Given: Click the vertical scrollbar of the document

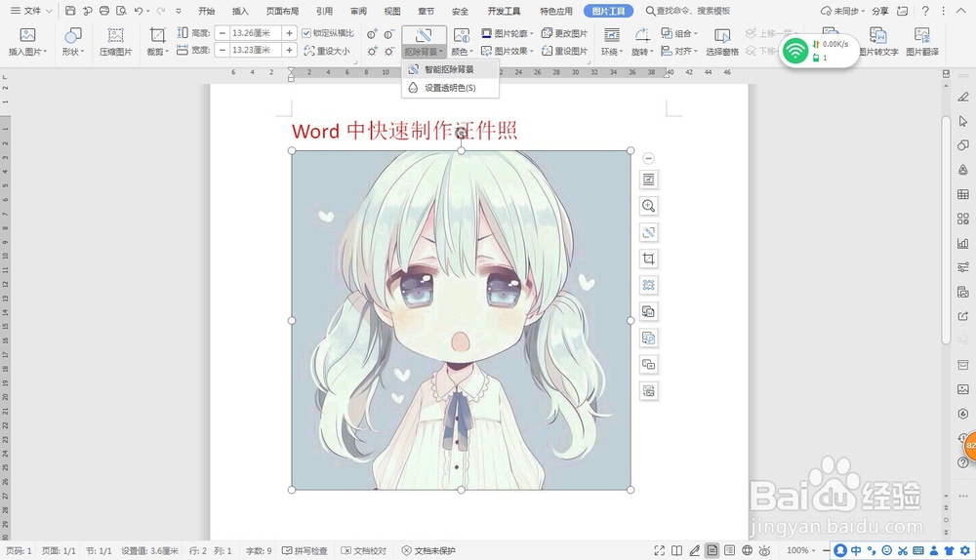Looking at the screenshot, I should point(946,230).
